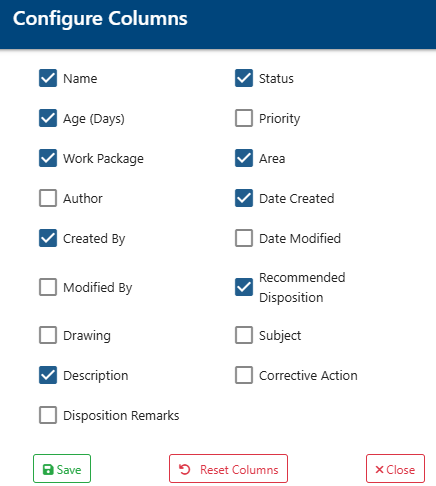Enable the Subject column
This screenshot has width=436, height=486.
click(x=244, y=335)
